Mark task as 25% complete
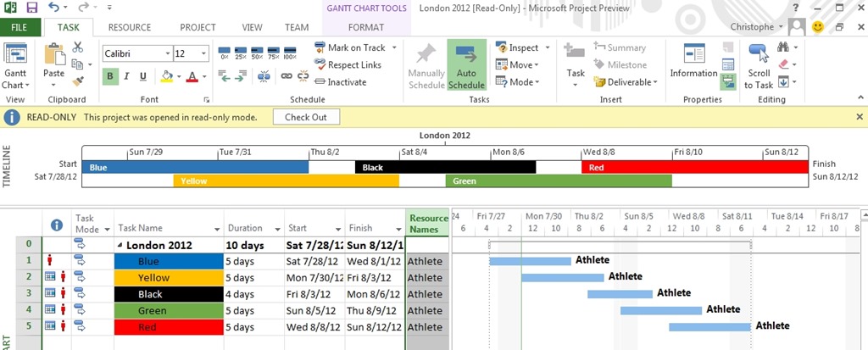 (x=240, y=53)
